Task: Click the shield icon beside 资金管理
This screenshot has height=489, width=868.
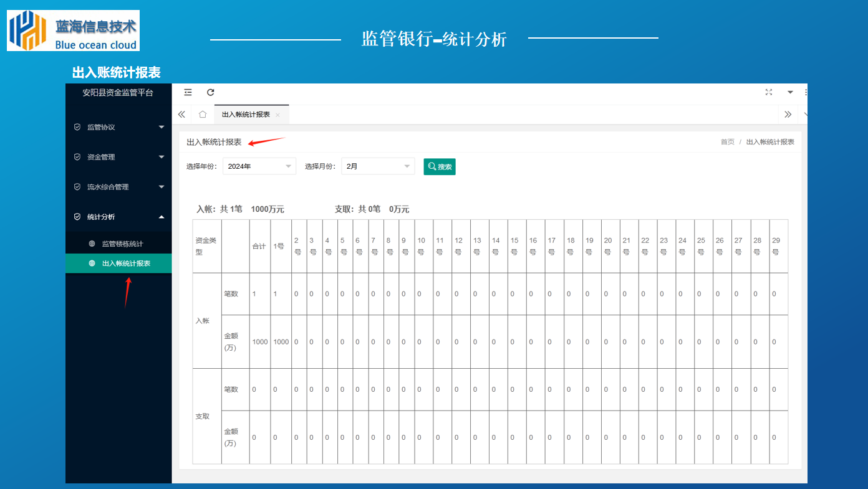Action: (77, 157)
